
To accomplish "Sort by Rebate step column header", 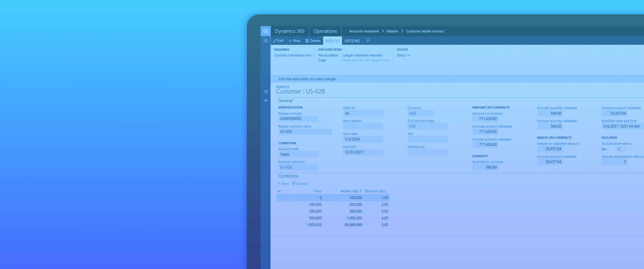I will coord(349,191).
